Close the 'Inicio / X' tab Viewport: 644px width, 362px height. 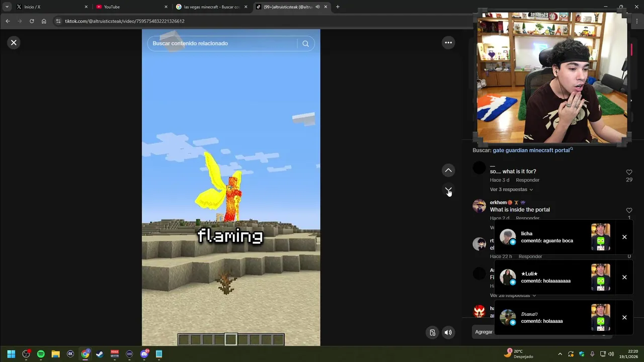tap(86, 7)
